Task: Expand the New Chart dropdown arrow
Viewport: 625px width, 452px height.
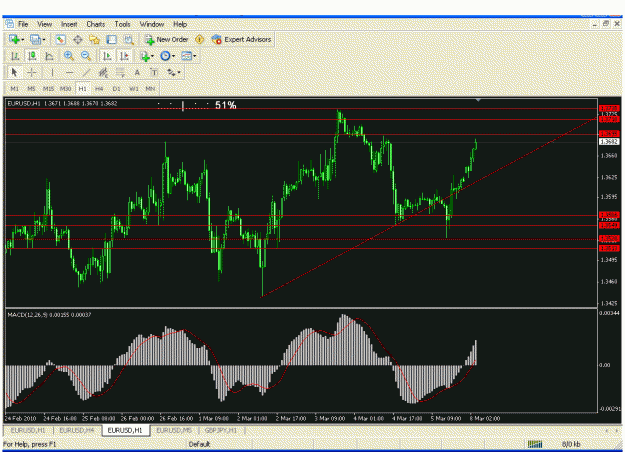Action: [23, 39]
